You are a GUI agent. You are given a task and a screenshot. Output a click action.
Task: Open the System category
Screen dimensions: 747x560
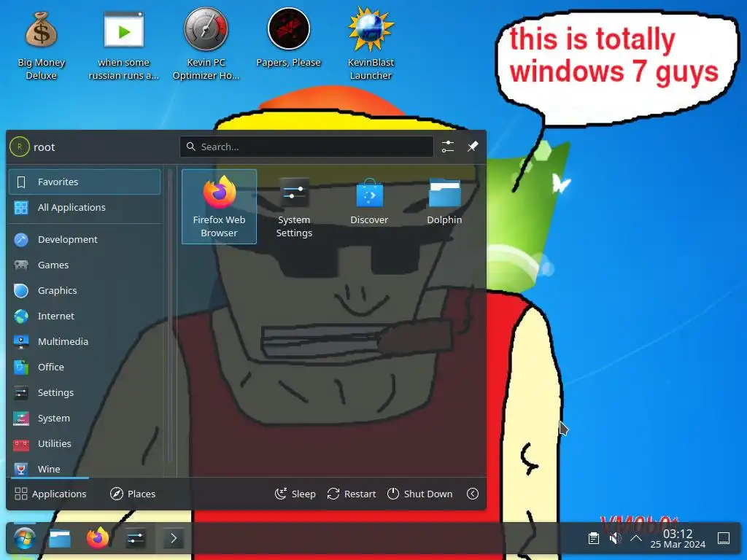coord(85,418)
